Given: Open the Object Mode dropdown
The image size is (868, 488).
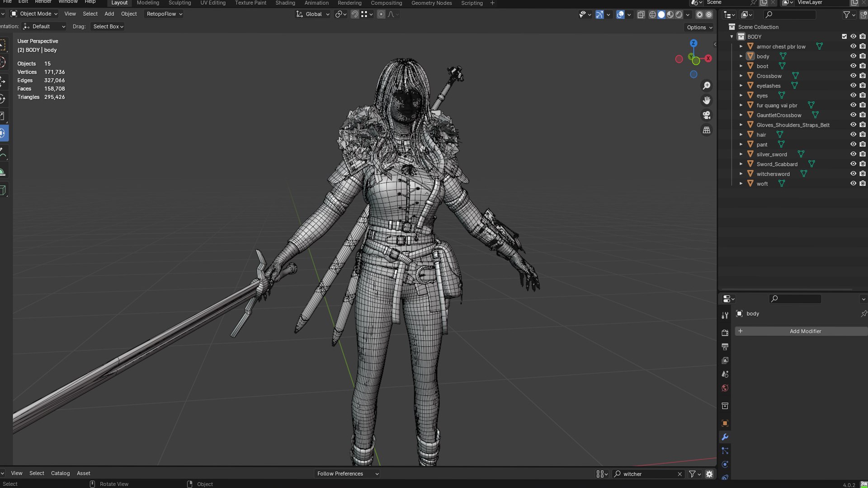Looking at the screenshot, I should (34, 14).
